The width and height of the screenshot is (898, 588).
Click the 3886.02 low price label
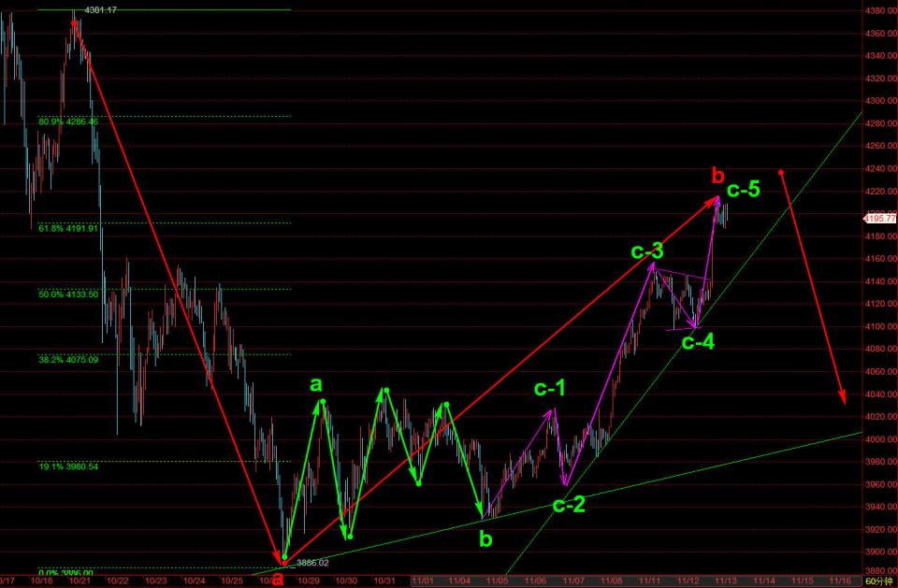[312, 563]
